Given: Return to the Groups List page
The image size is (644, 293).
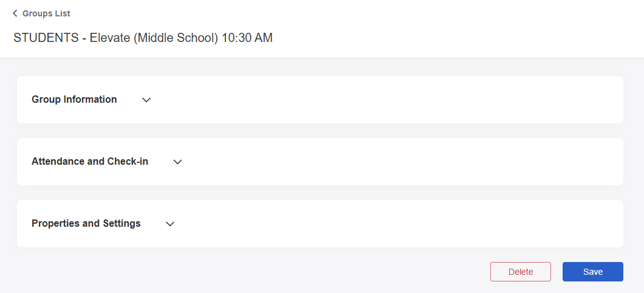Looking at the screenshot, I should pos(46,13).
